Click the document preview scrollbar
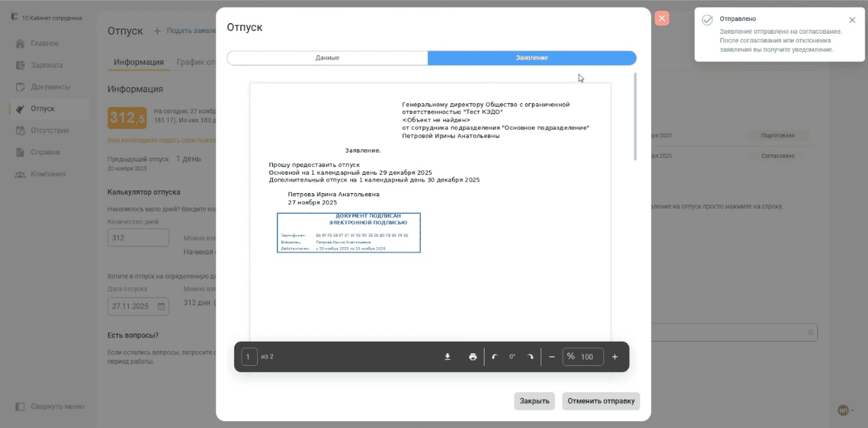 point(635,117)
